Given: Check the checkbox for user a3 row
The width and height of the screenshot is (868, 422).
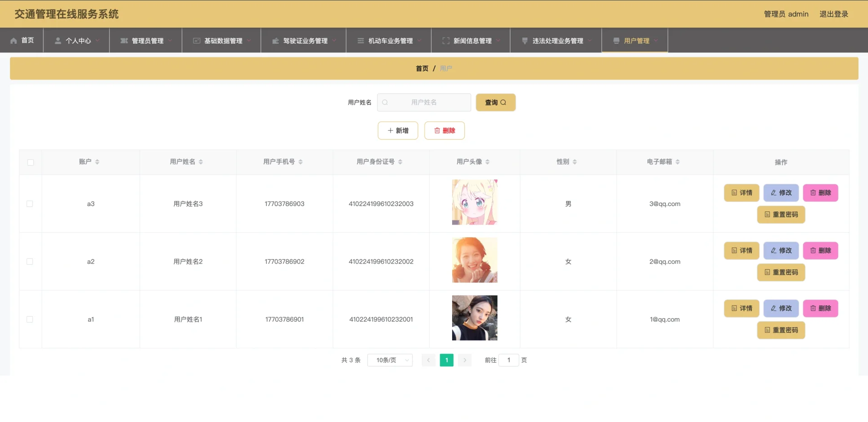Looking at the screenshot, I should [x=30, y=204].
